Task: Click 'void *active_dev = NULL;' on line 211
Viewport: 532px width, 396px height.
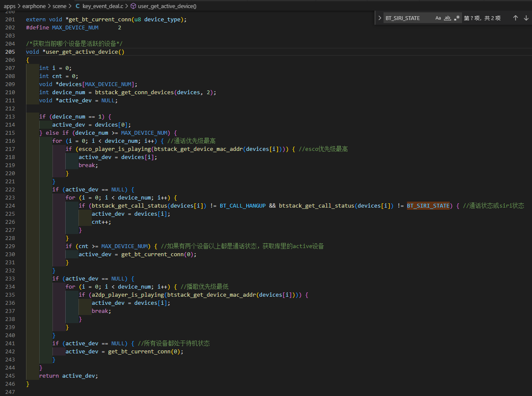Action: tap(78, 100)
